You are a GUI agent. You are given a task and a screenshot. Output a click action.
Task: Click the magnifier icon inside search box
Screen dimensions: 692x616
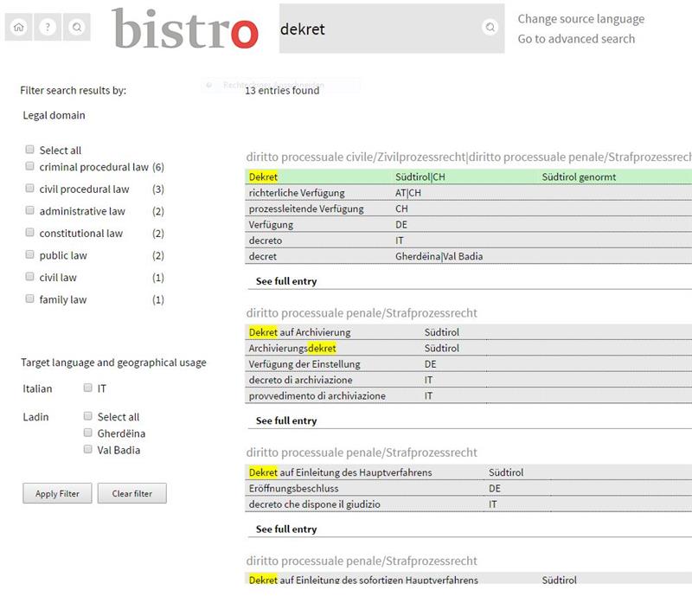[490, 29]
